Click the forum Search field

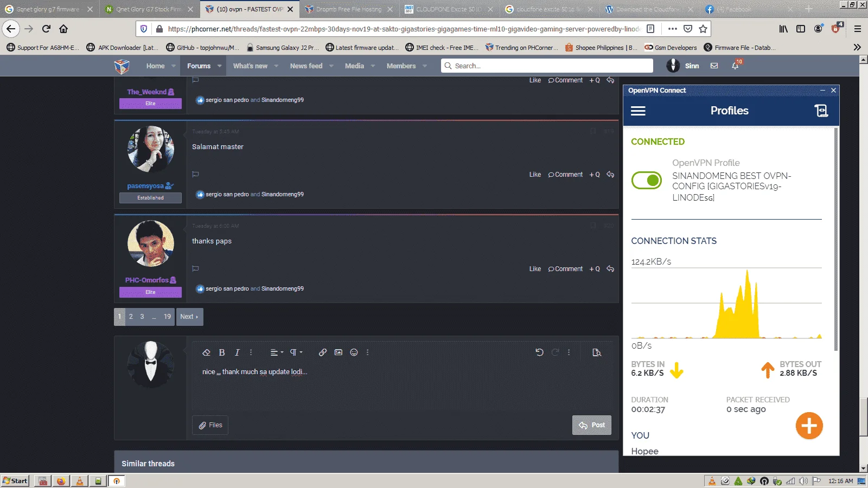[x=547, y=66]
